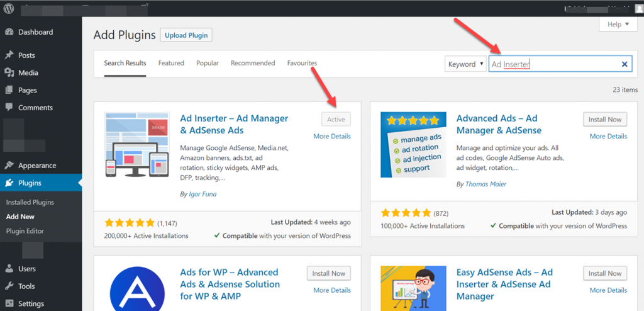
Task: Click Ad Inserter five-star rating
Action: (130, 223)
